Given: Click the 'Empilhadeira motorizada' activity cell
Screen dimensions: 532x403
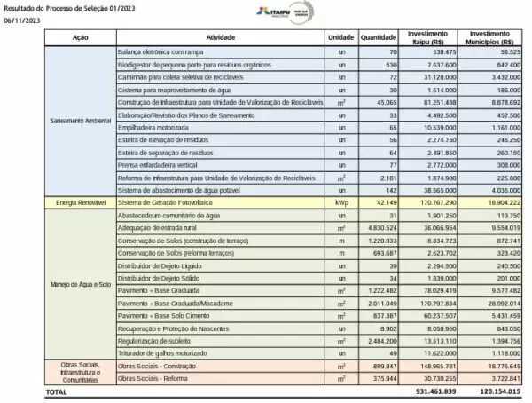Looking at the screenshot, I should (x=157, y=127).
